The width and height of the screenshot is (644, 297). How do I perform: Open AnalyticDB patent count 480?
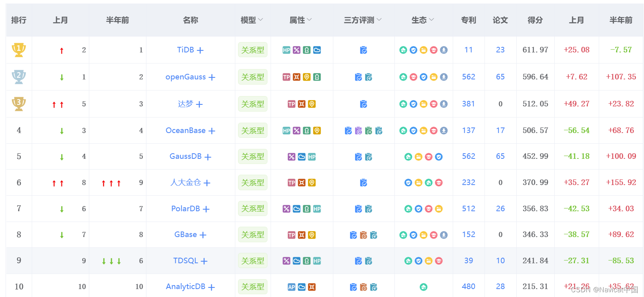(469, 286)
